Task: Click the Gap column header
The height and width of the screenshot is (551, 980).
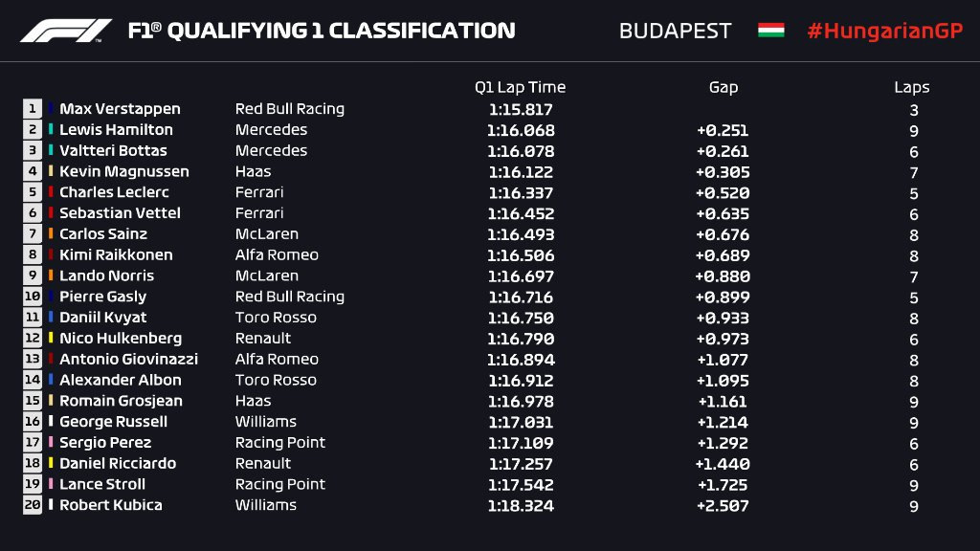Action: tap(724, 87)
